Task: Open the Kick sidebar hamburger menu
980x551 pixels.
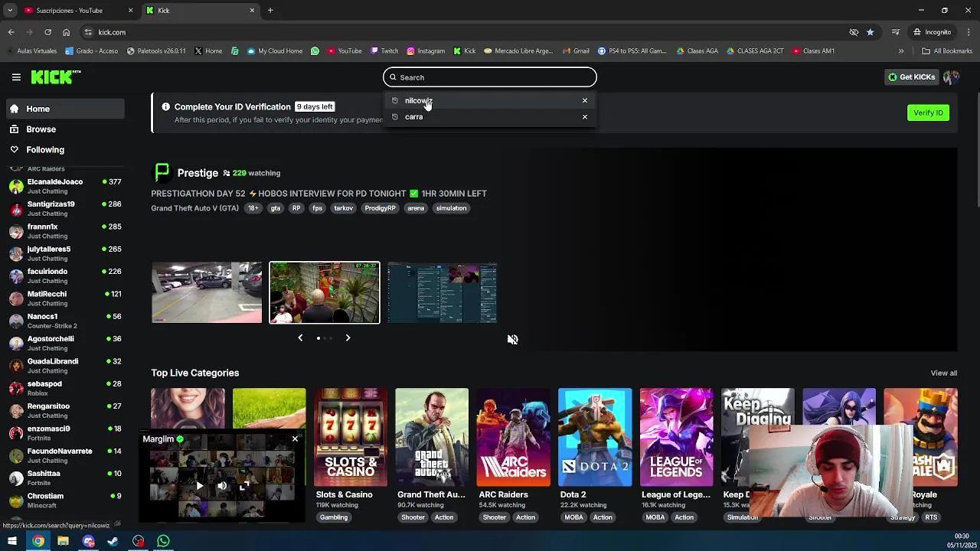Action: point(16,77)
